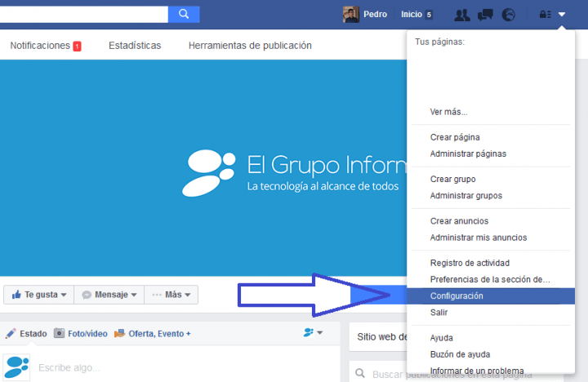The height and width of the screenshot is (382, 588).
Task: Click the El Grupo Informático logo on cover
Action: coord(209,173)
